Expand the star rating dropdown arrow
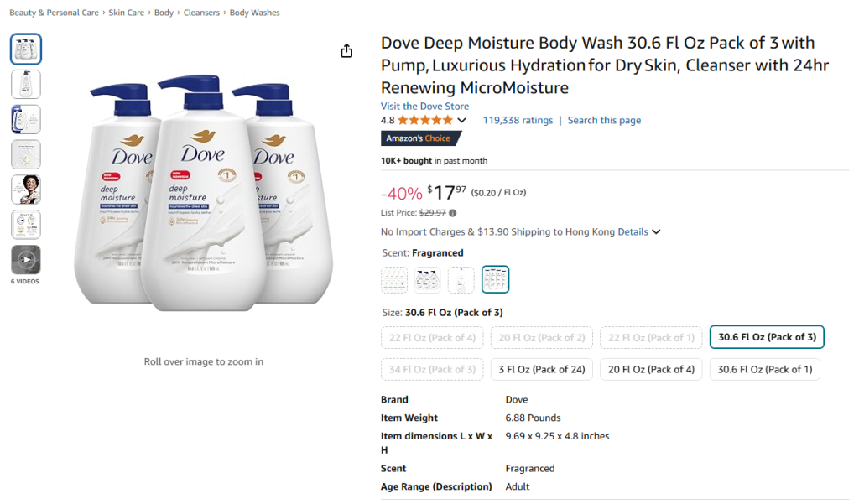 [x=461, y=121]
